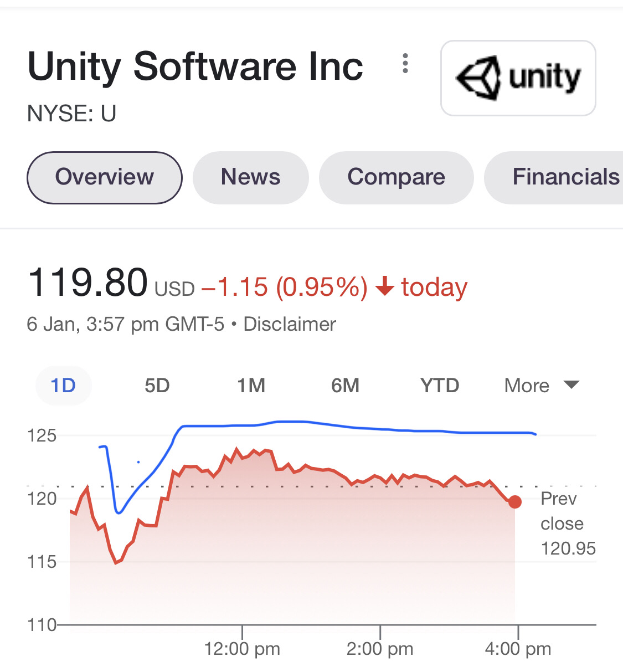Open the three-dot more options menu

click(405, 64)
